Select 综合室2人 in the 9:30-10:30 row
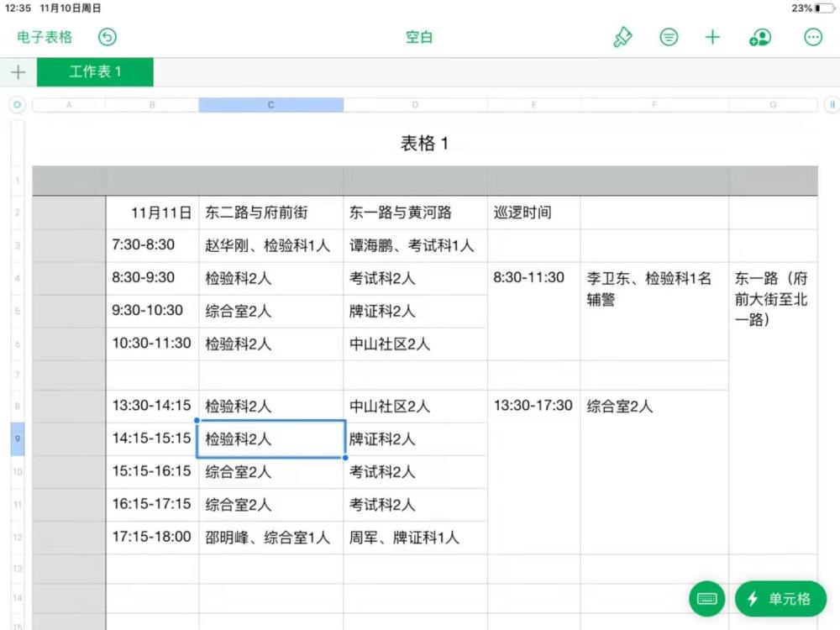 (271, 311)
